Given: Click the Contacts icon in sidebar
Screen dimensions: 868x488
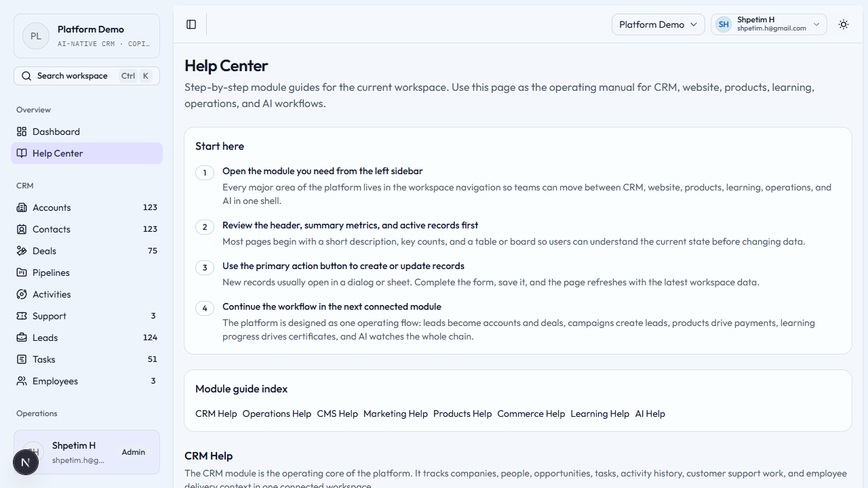Looking at the screenshot, I should [x=22, y=229].
